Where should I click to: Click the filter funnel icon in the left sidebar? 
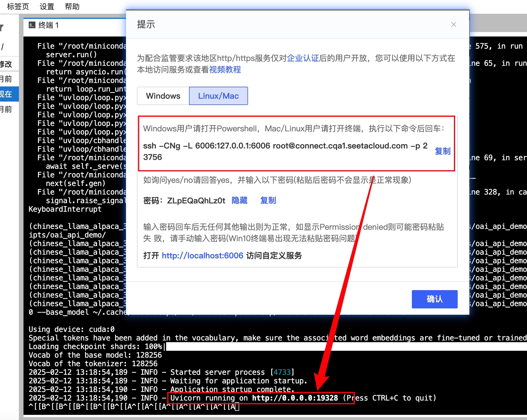(x=2, y=28)
